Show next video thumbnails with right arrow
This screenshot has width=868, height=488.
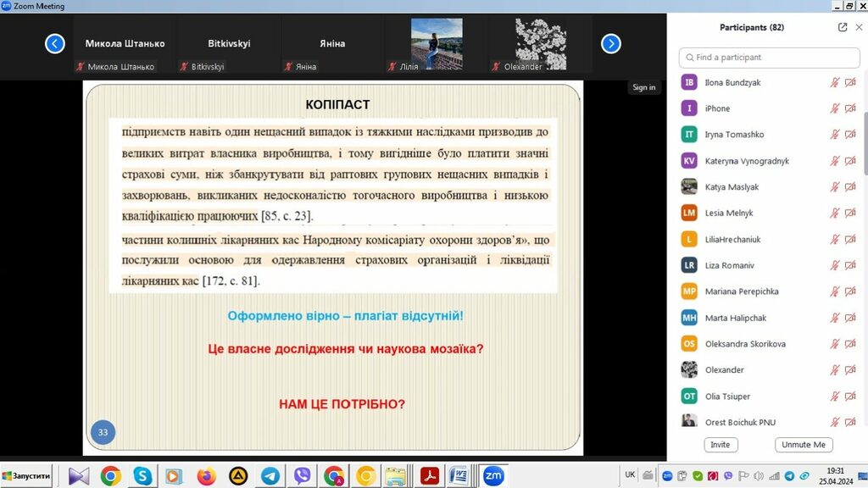click(610, 44)
